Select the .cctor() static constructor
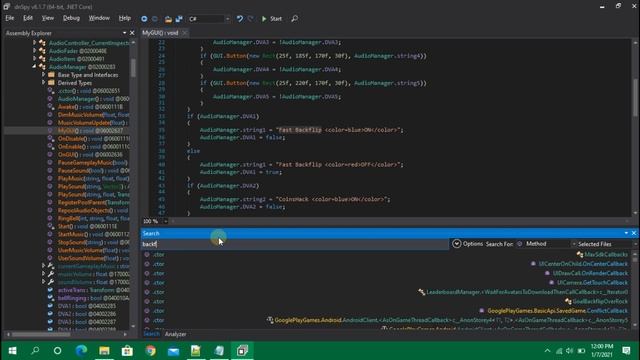Viewport: 640px width, 360px height. (89, 91)
